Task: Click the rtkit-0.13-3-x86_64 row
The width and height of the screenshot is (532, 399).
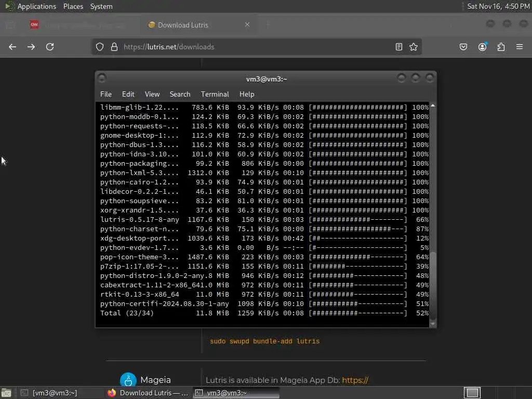Action: click(x=264, y=295)
